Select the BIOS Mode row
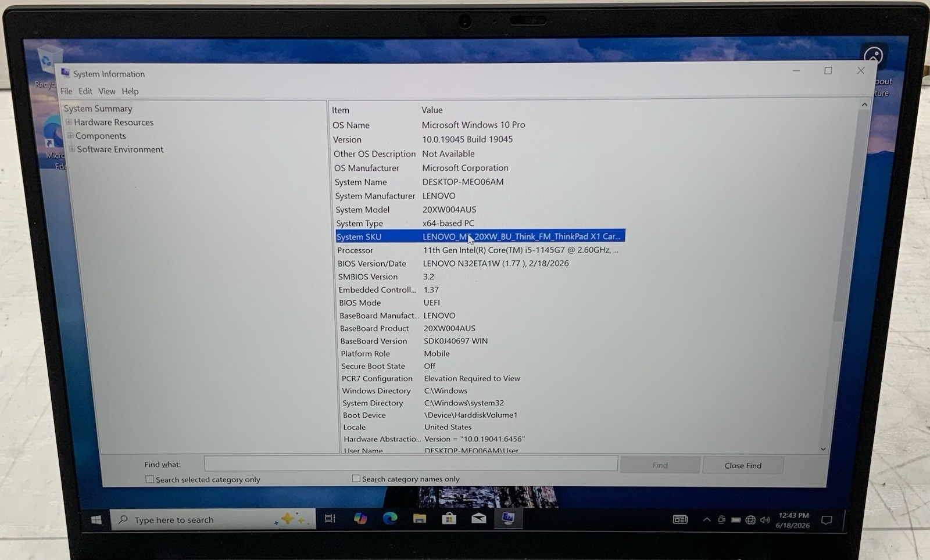Viewport: 930px width, 560px height. pyautogui.click(x=390, y=303)
